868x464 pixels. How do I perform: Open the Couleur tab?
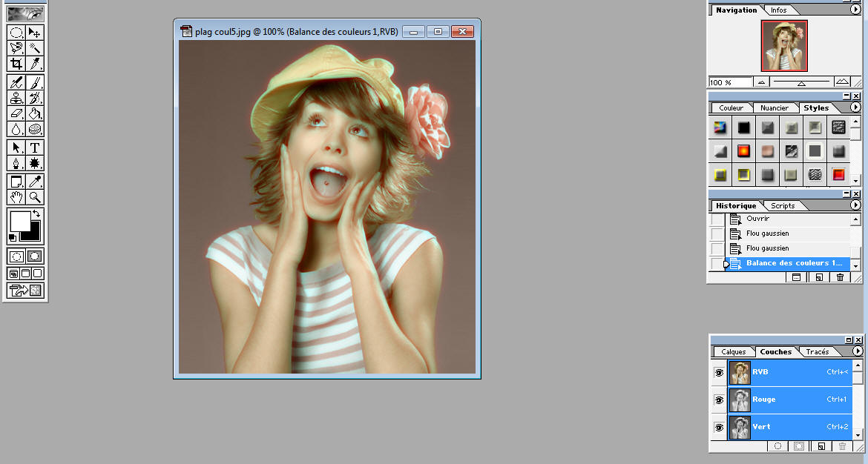731,107
